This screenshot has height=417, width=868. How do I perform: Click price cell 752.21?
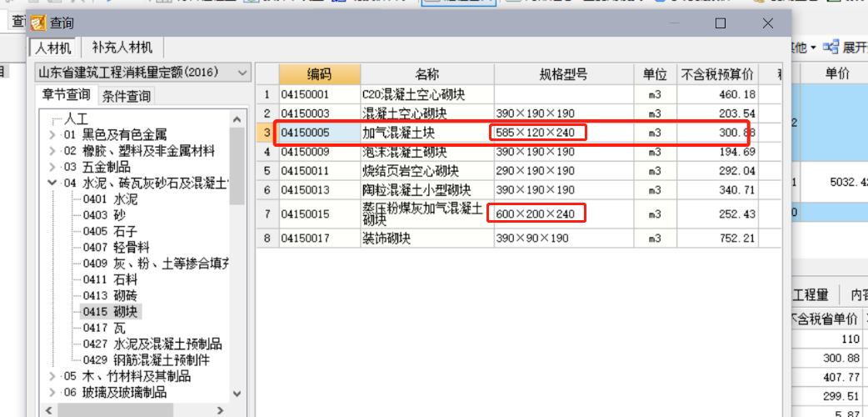point(717,239)
